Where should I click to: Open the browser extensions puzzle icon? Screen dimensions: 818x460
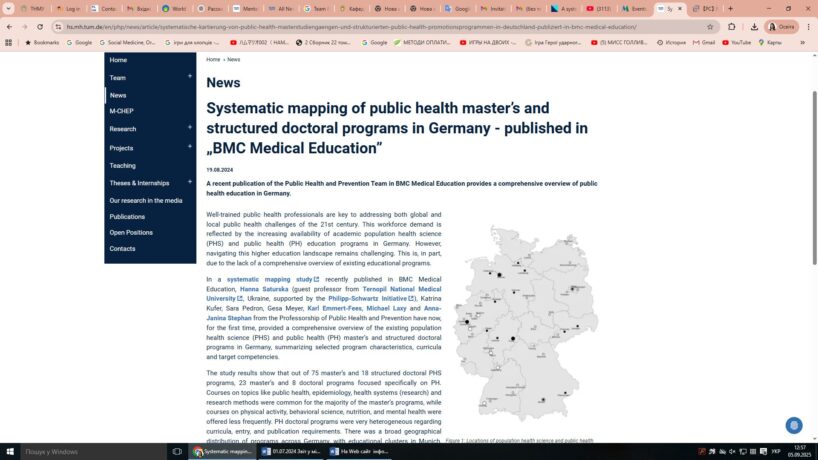pyautogui.click(x=731, y=27)
